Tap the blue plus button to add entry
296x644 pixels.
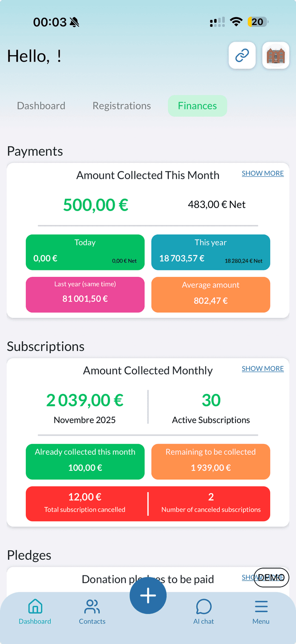148,595
